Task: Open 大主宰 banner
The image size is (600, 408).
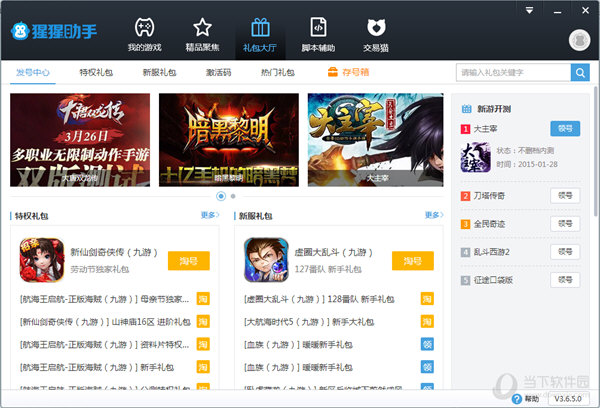Action: (375, 140)
